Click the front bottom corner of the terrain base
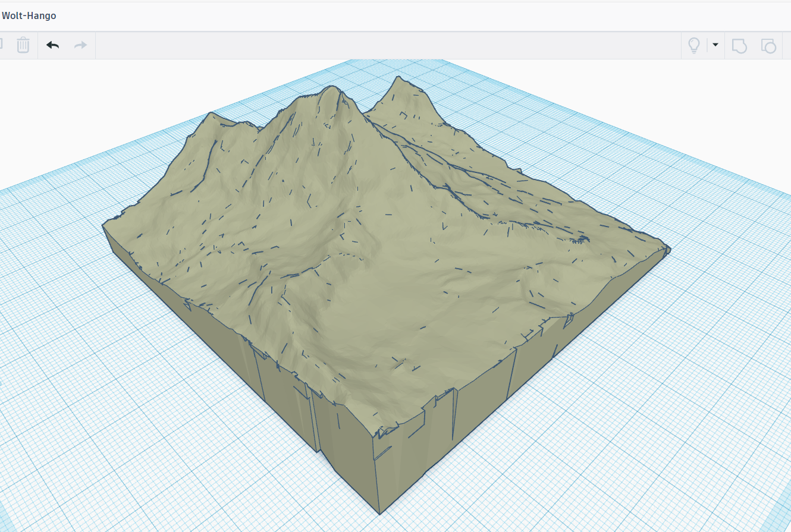The height and width of the screenshot is (532, 791). click(379, 510)
